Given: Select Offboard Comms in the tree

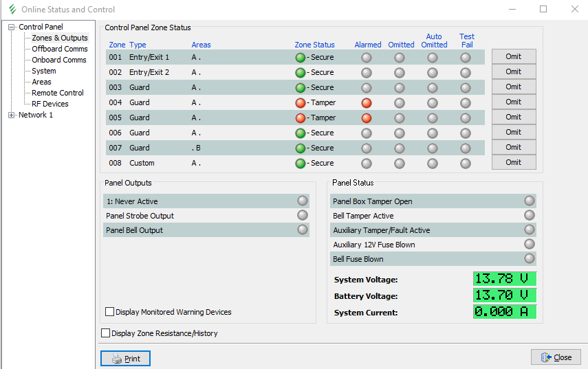Looking at the screenshot, I should click(x=59, y=49).
